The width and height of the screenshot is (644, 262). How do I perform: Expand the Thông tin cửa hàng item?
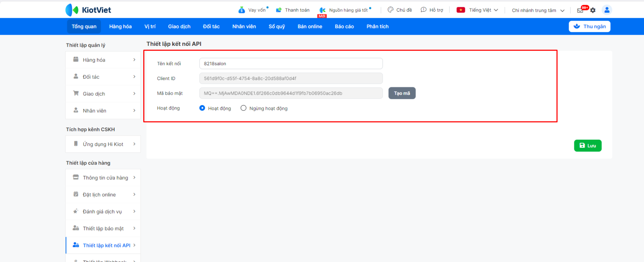103,177
